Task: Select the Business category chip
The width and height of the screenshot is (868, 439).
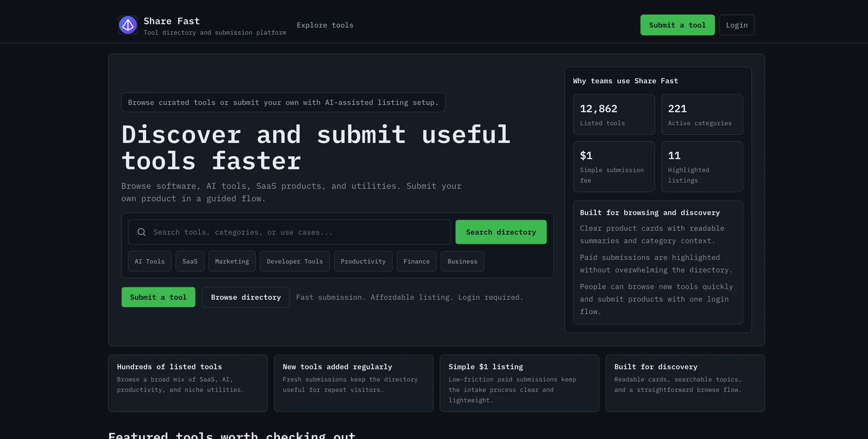Action: tap(462, 262)
